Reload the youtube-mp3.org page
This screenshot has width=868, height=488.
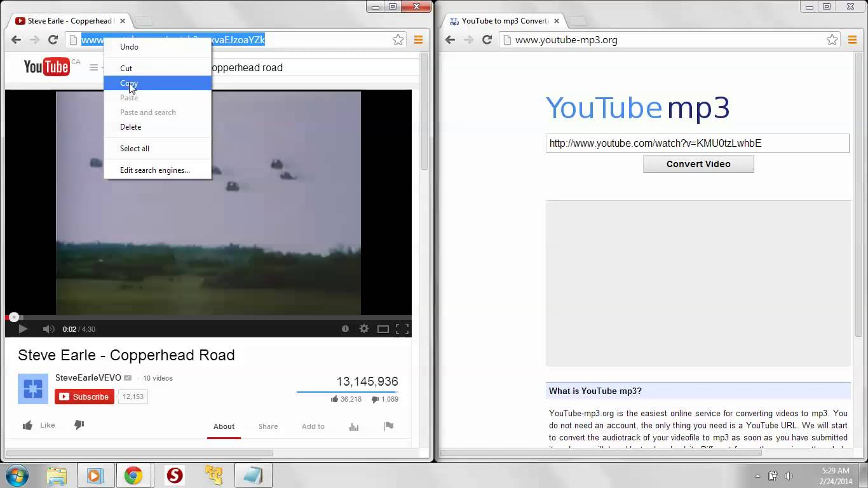[x=487, y=39]
